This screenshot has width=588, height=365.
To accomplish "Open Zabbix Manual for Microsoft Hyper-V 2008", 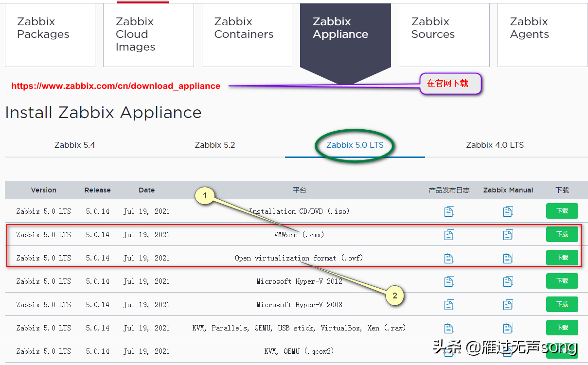I will pyautogui.click(x=508, y=304).
